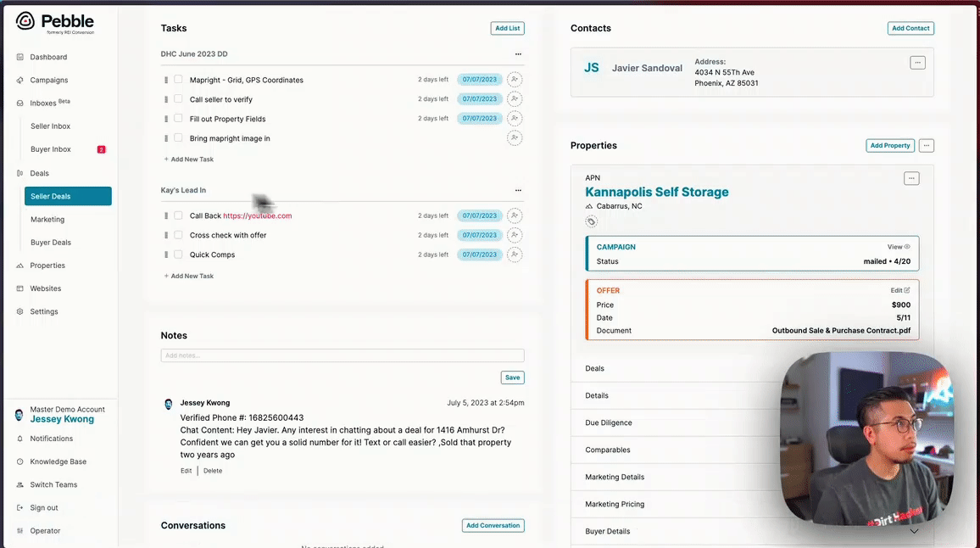
Task: Click the Add notes input field
Action: pyautogui.click(x=342, y=355)
